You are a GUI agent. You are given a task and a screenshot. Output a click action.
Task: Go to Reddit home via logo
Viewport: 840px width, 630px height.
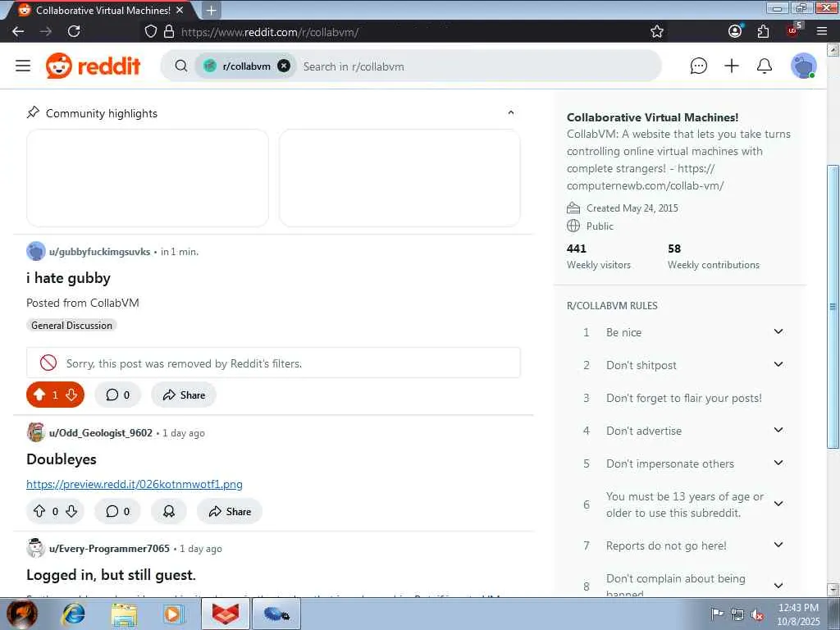tap(94, 66)
